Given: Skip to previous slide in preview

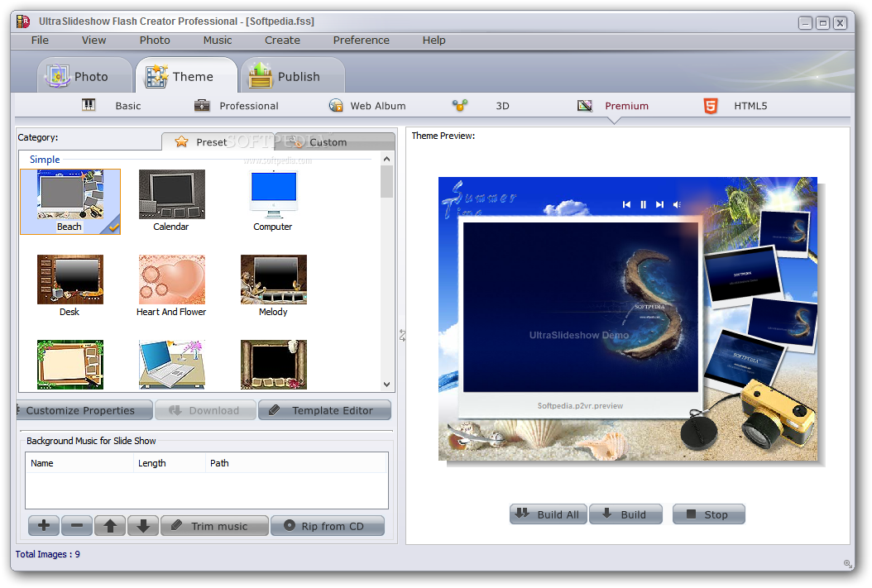Looking at the screenshot, I should [x=627, y=204].
